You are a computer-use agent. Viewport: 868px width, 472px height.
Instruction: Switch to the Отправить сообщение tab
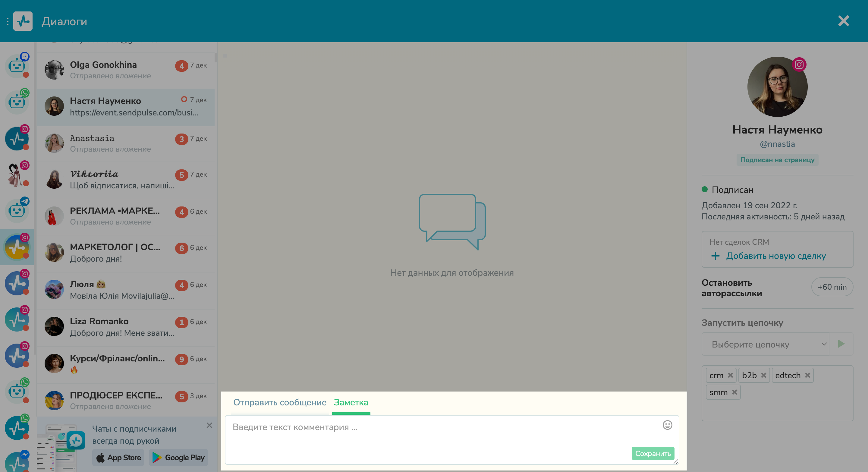pyautogui.click(x=279, y=402)
